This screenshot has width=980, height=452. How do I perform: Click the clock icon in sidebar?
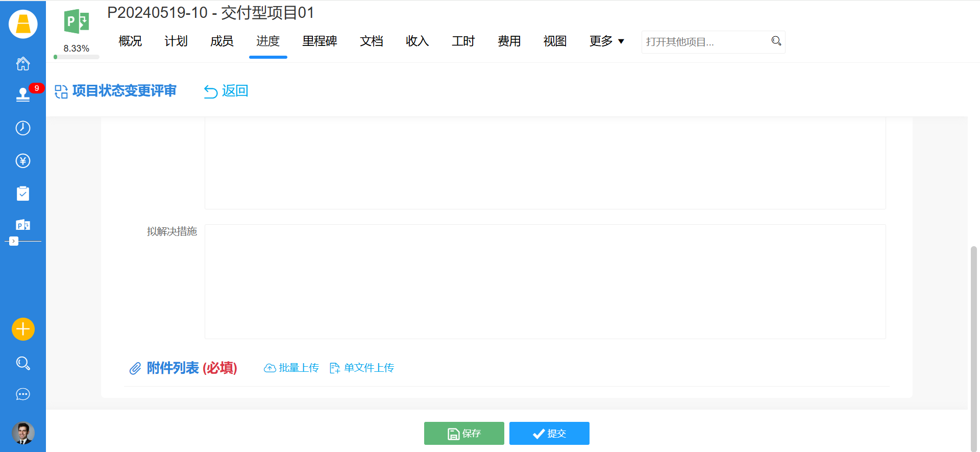pyautogui.click(x=23, y=128)
